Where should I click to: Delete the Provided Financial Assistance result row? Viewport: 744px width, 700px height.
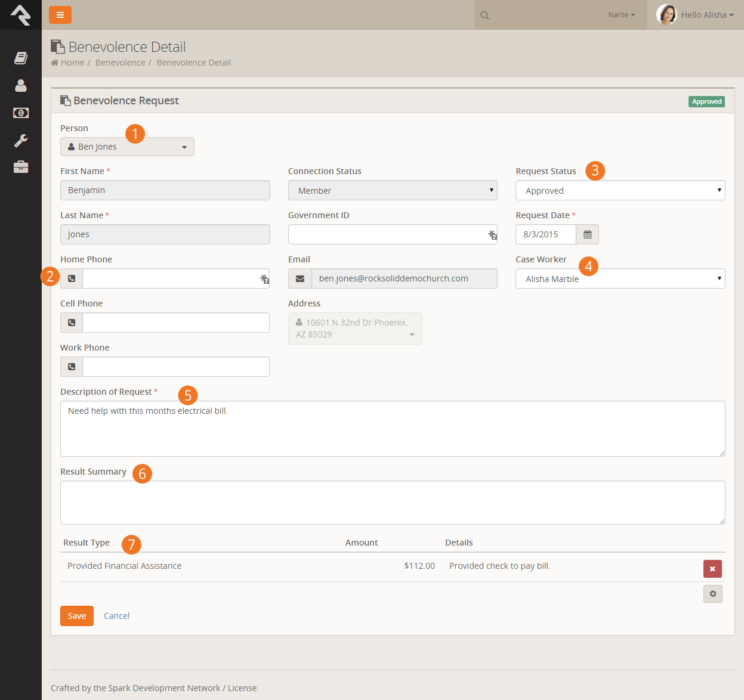tap(712, 569)
